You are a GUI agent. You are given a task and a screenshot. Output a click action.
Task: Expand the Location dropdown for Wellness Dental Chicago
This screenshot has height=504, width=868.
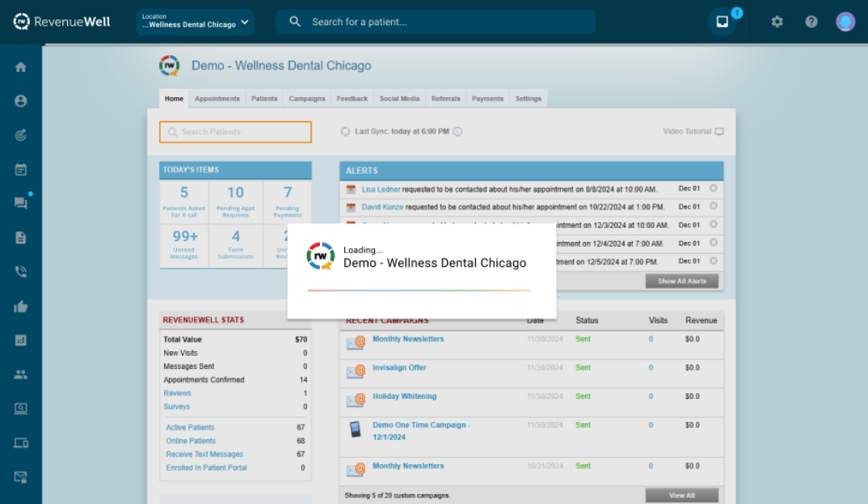coord(195,22)
